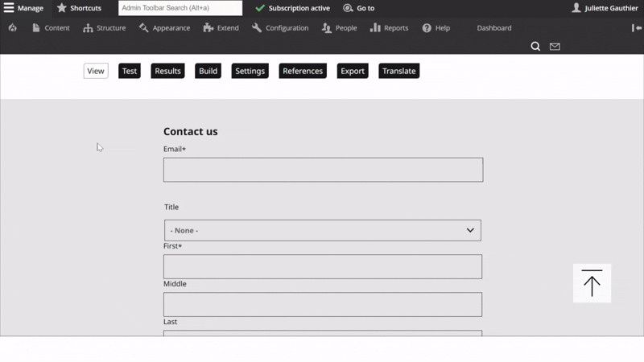This screenshot has height=362, width=644.
Task: Click the person icon beside Juliette Gauthier
Action: click(576, 8)
